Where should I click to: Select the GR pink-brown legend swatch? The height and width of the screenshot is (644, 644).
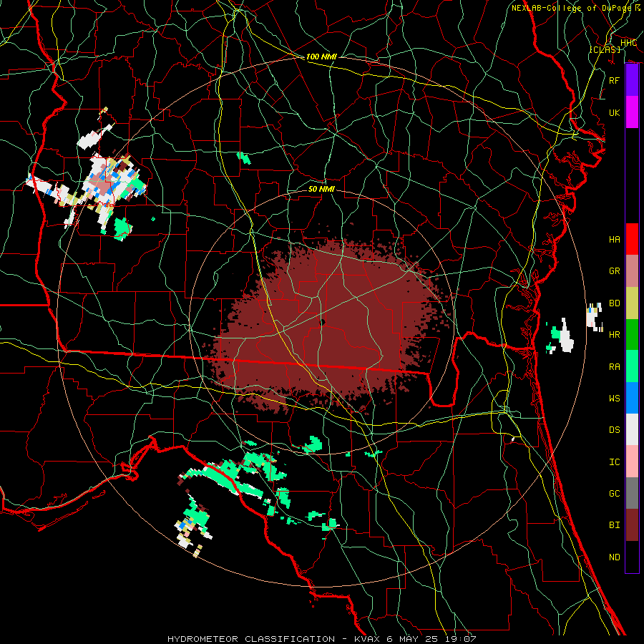click(632, 271)
